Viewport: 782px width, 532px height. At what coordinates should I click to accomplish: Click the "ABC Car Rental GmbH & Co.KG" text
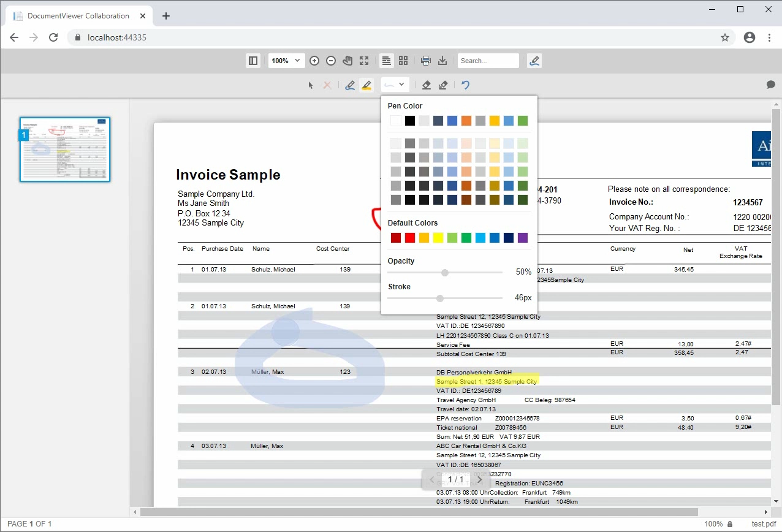point(481,446)
